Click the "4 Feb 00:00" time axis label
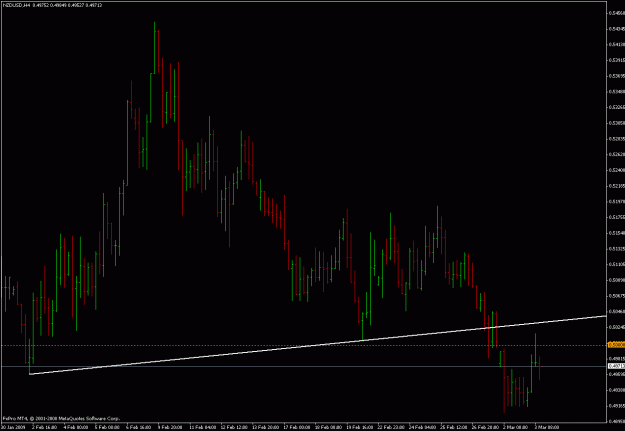Image resolution: width=625 pixels, height=431 pixels. coord(76,427)
